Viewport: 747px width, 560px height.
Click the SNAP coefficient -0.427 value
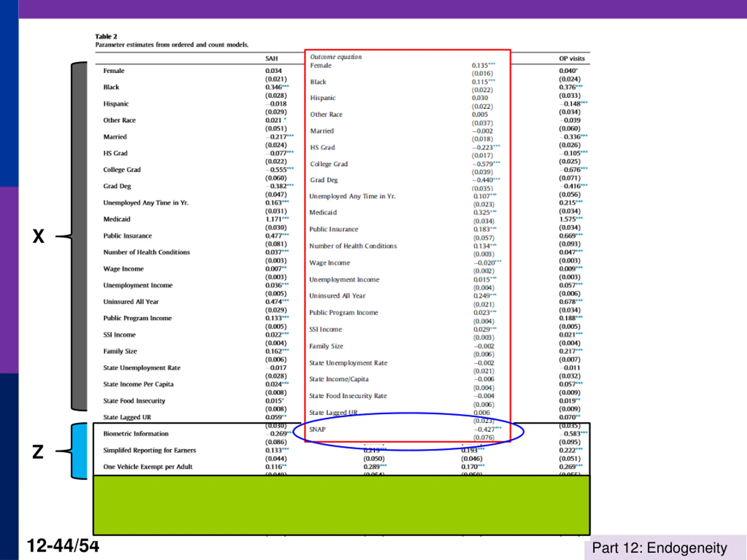coord(484,429)
